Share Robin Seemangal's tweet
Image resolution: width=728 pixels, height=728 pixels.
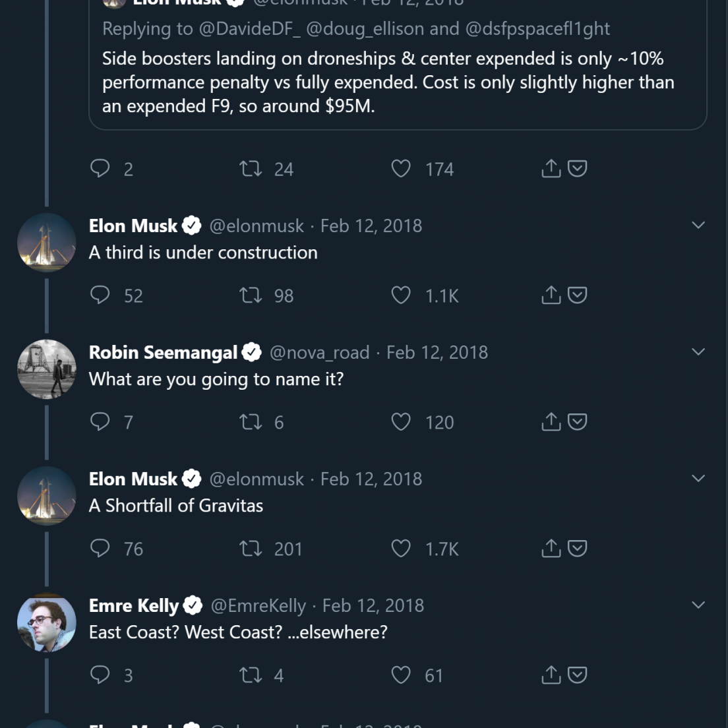pyautogui.click(x=551, y=421)
